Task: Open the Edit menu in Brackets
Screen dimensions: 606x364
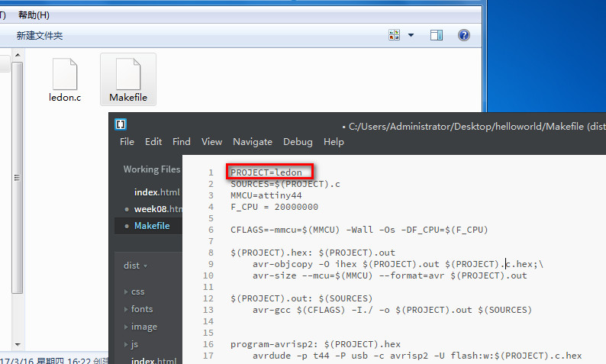Action: click(x=153, y=142)
